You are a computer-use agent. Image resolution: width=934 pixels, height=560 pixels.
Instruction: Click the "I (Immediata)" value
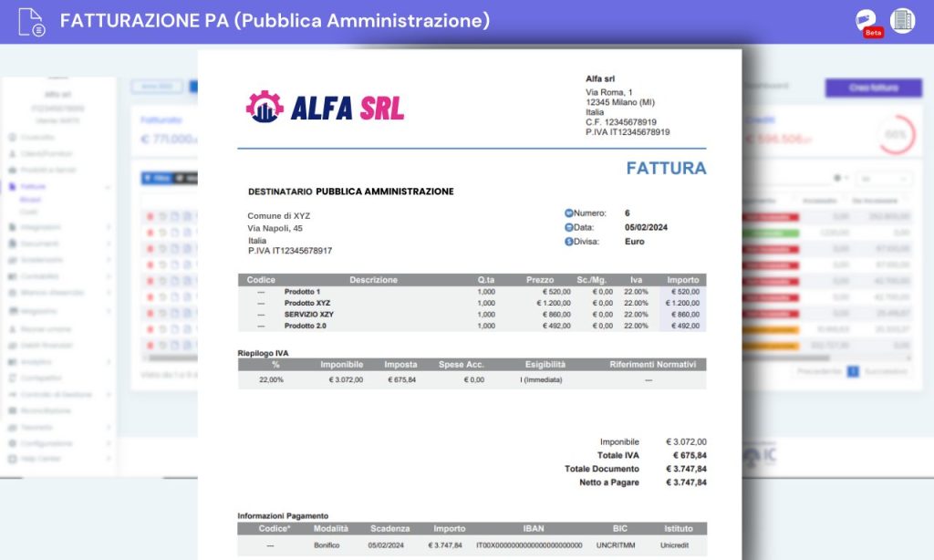[x=541, y=379]
